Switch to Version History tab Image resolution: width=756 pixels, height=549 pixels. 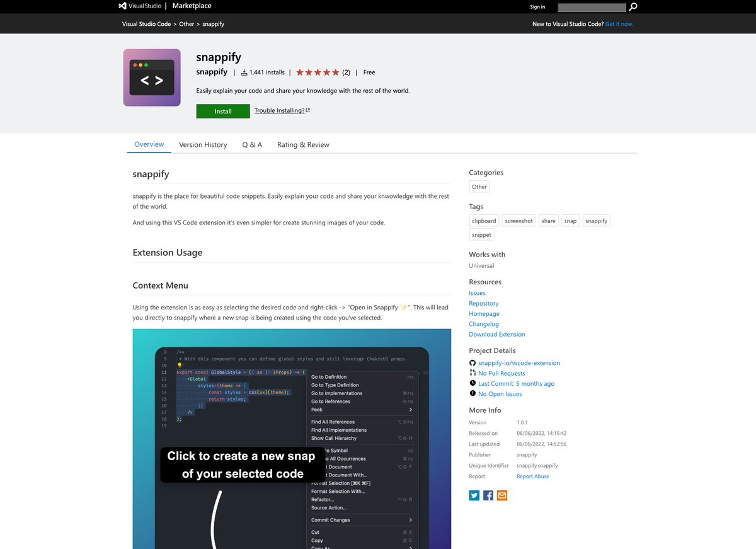[203, 144]
